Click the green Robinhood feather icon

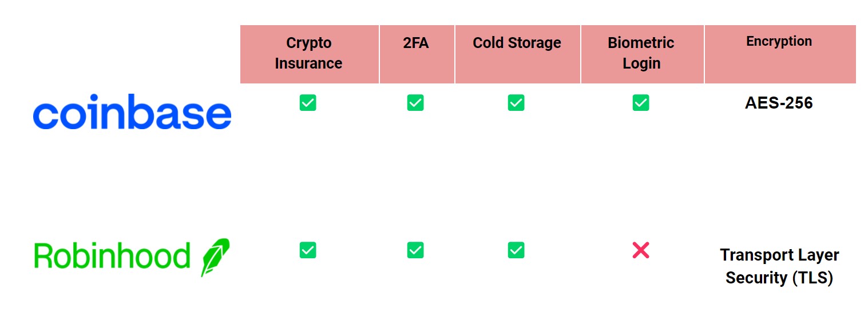tap(216, 257)
